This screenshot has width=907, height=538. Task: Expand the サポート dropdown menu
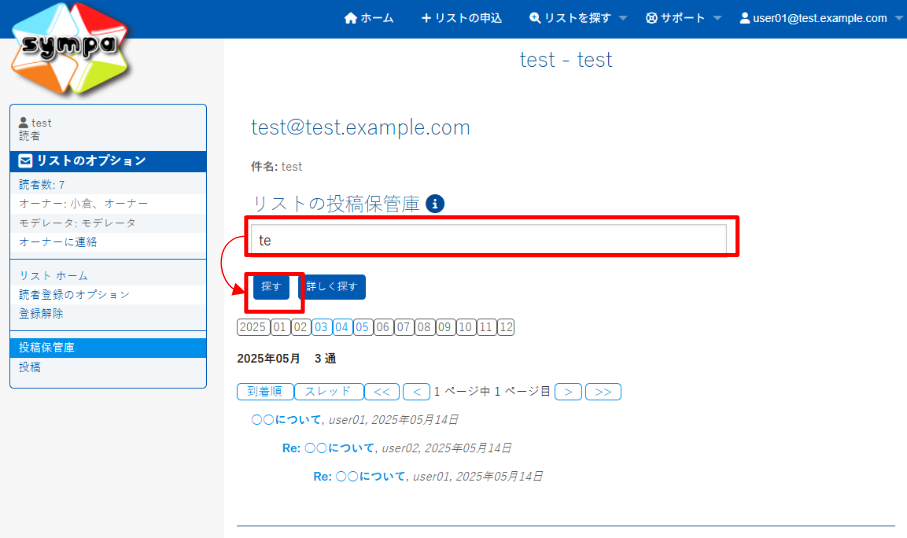(683, 18)
